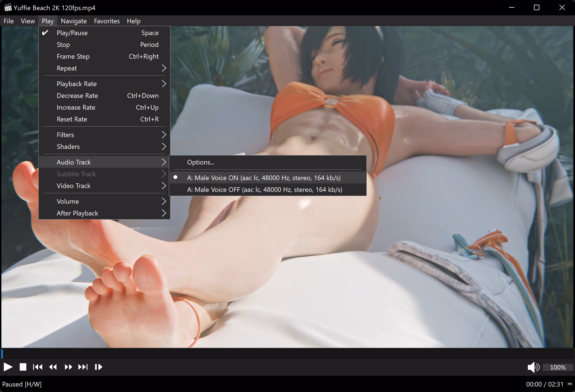Expand the Playback Rate submenu

pyautogui.click(x=104, y=84)
